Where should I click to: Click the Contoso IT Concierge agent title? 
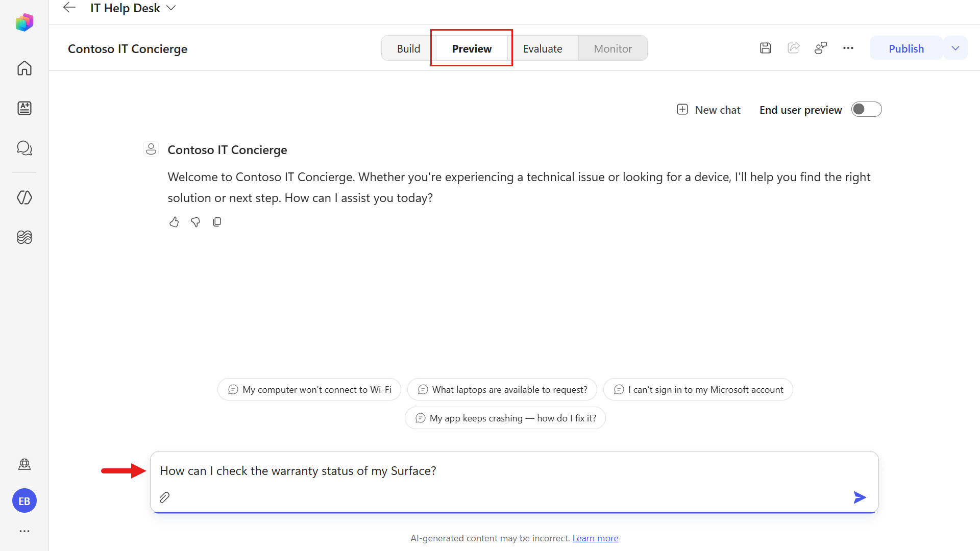click(x=128, y=48)
